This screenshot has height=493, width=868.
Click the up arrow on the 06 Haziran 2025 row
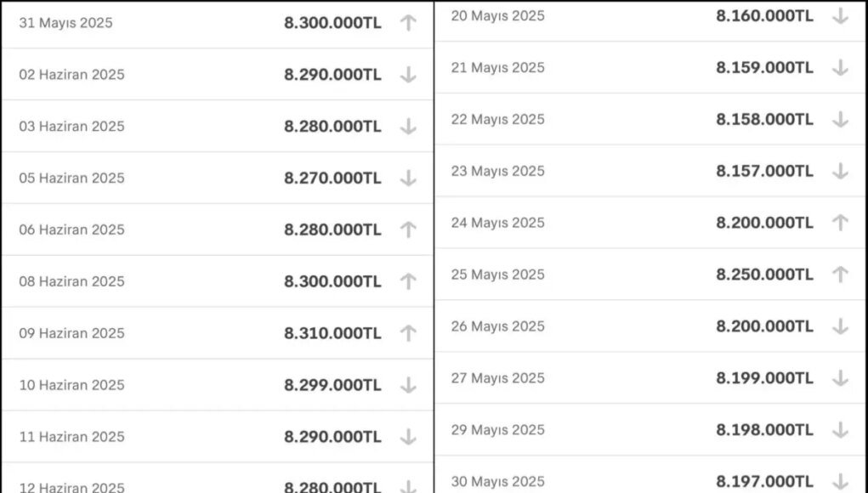click(408, 229)
